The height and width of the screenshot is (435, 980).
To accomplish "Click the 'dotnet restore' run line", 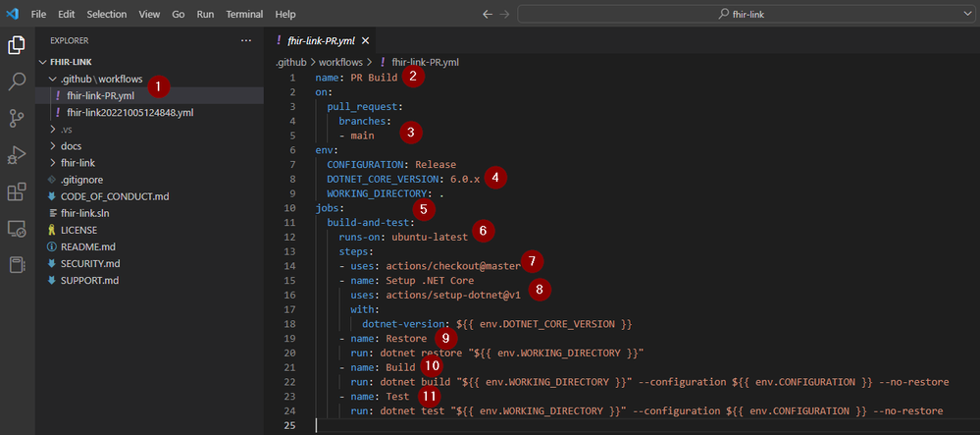I will (x=497, y=353).
